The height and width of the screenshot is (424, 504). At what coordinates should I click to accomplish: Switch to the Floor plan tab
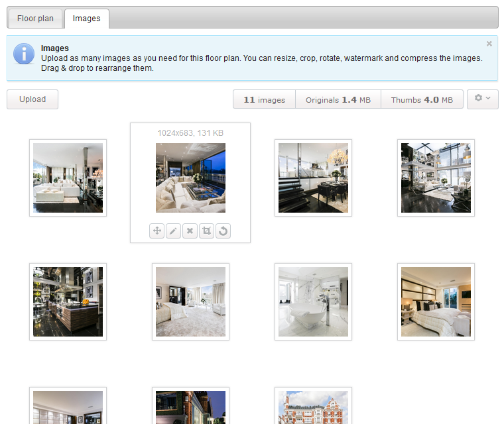(35, 19)
